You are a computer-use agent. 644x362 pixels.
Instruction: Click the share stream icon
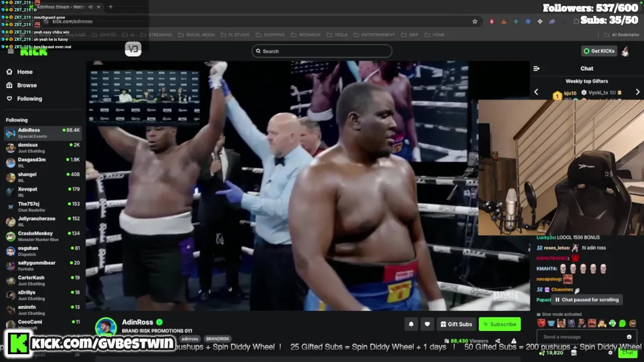coord(498,341)
